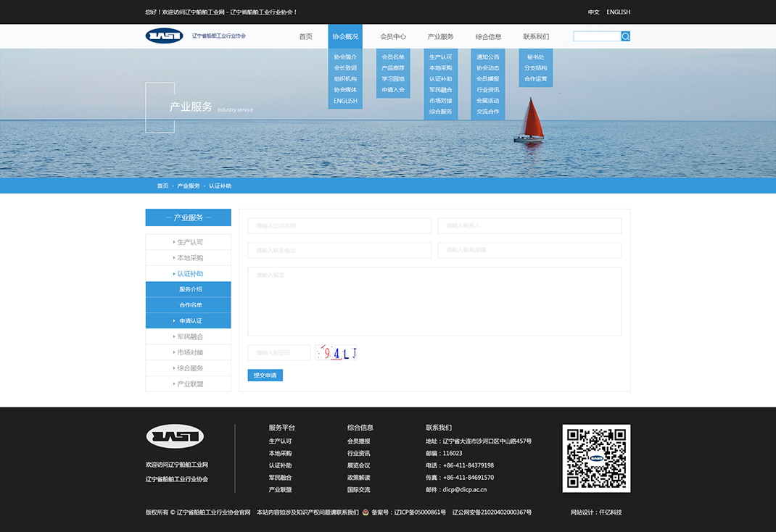This screenshot has width=776, height=532.
Task: Refresh the 94LJ captcha image
Action: point(337,353)
